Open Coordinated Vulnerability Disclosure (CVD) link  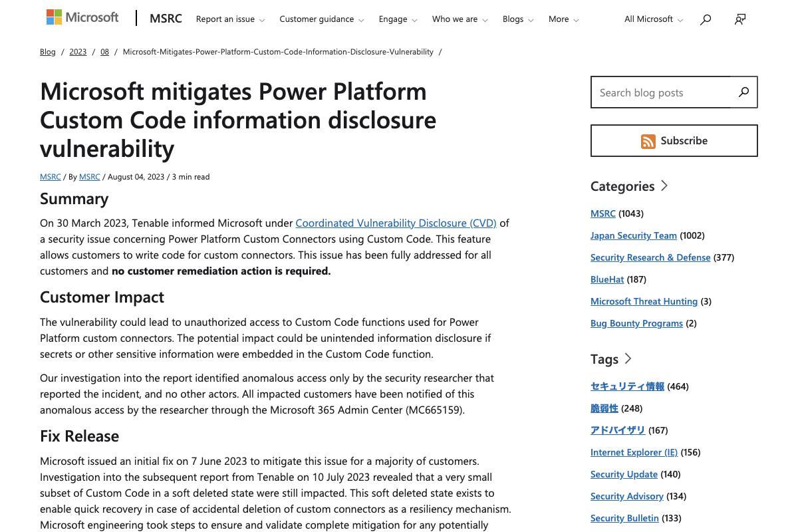[x=396, y=223]
